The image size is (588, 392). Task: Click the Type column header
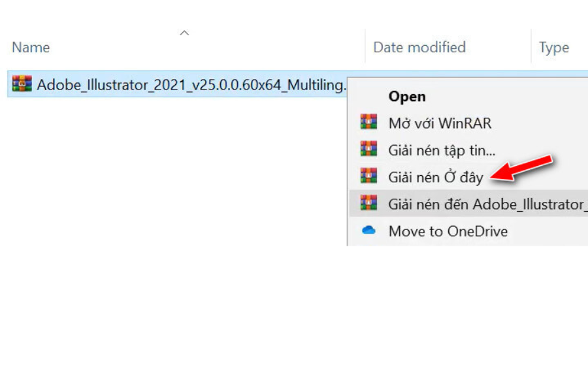[x=553, y=47]
